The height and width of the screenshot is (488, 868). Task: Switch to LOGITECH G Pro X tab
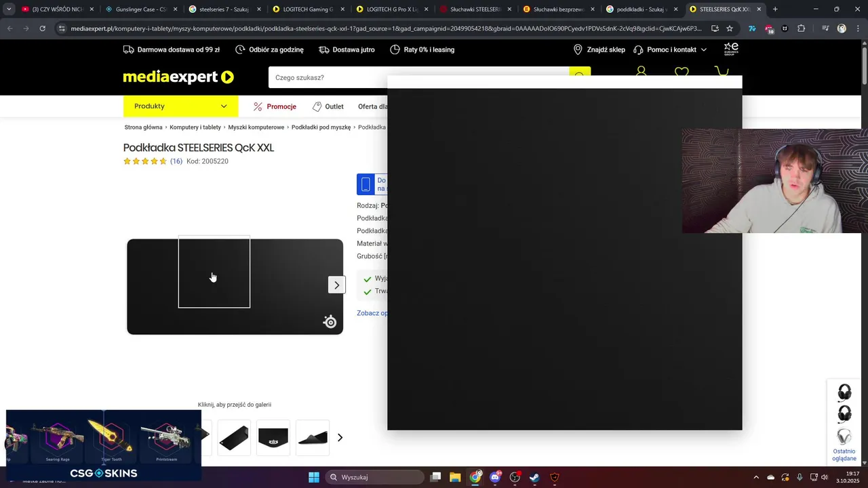click(x=391, y=9)
